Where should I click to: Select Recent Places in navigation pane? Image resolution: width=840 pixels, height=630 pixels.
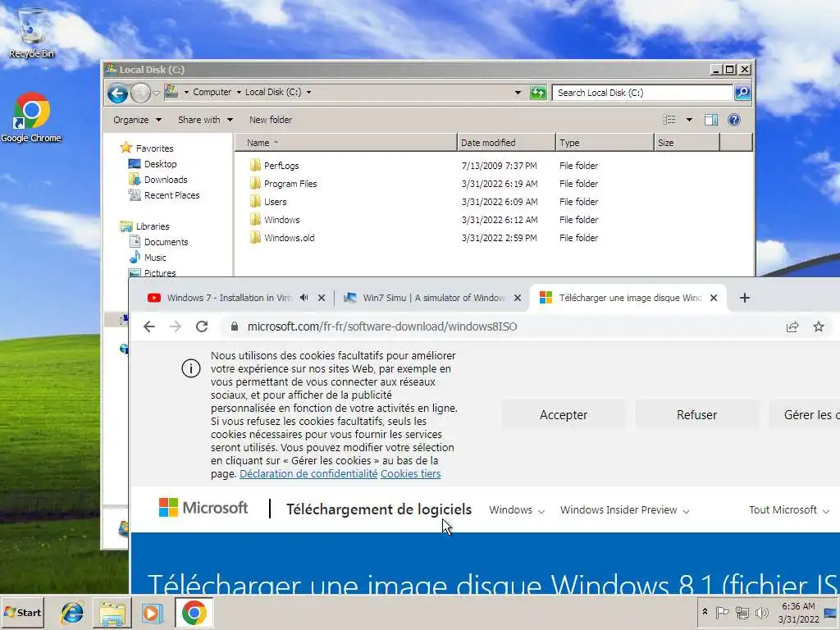(x=164, y=195)
